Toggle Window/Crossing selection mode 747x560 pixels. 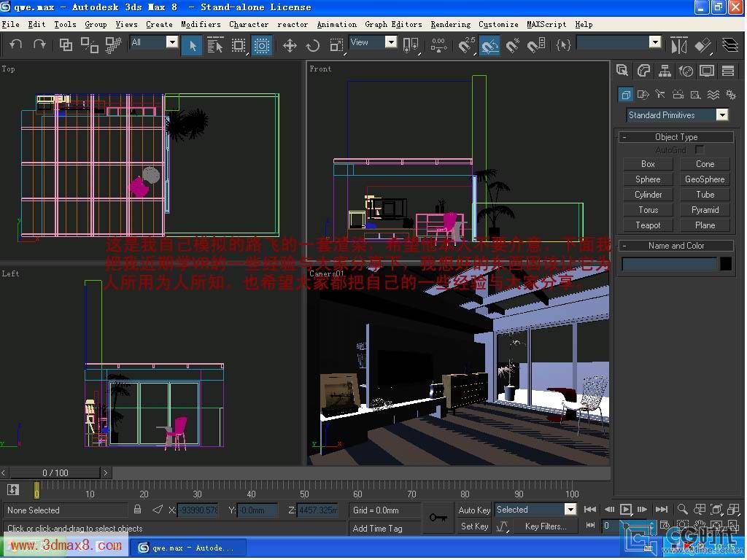coord(262,46)
